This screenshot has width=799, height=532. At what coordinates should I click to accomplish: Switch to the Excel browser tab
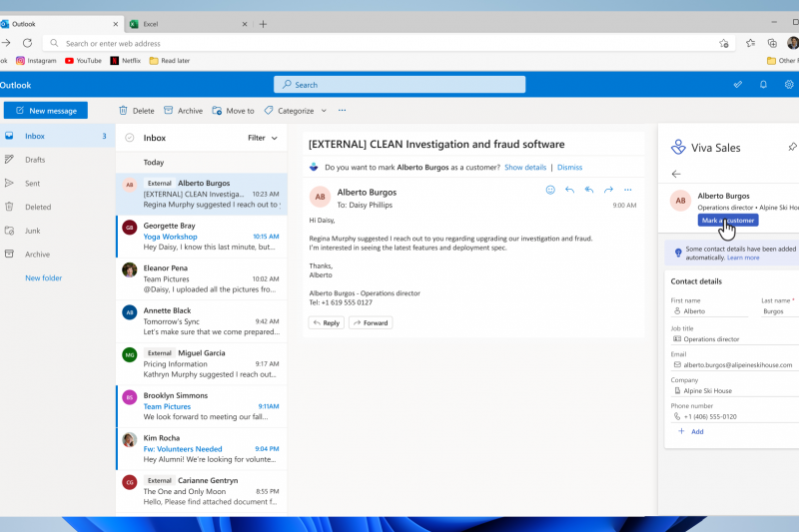(x=188, y=24)
